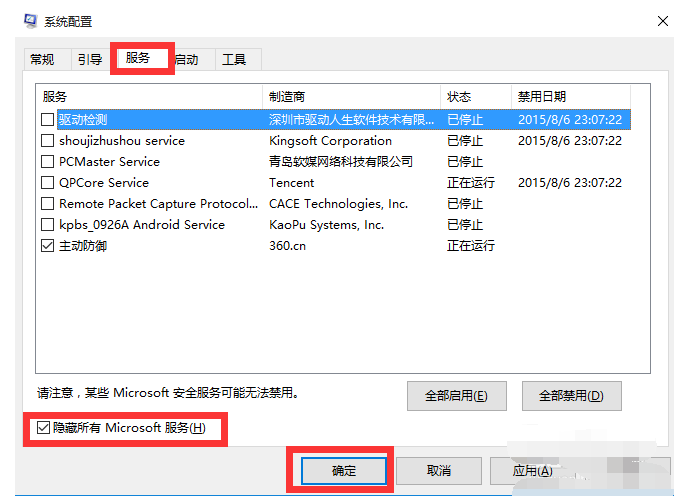The height and width of the screenshot is (502, 680).
Task: Uncheck the 主动防御 service checkbox
Action: coord(48,246)
